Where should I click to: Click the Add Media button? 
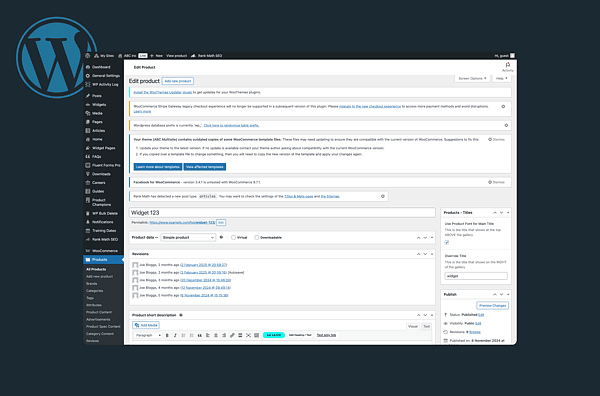[x=146, y=325]
